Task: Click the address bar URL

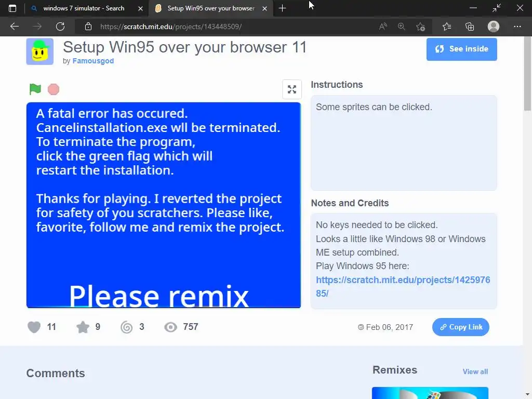Action: pyautogui.click(x=170, y=26)
